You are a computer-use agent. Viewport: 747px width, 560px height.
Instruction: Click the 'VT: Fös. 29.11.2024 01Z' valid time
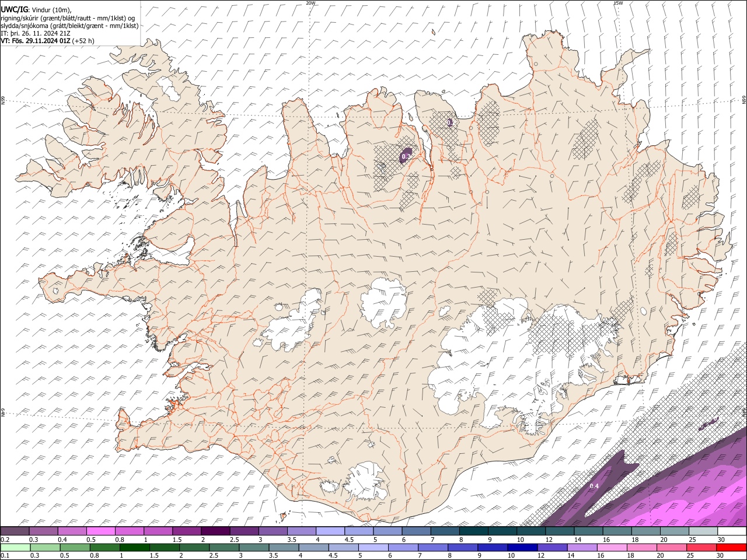(35, 41)
